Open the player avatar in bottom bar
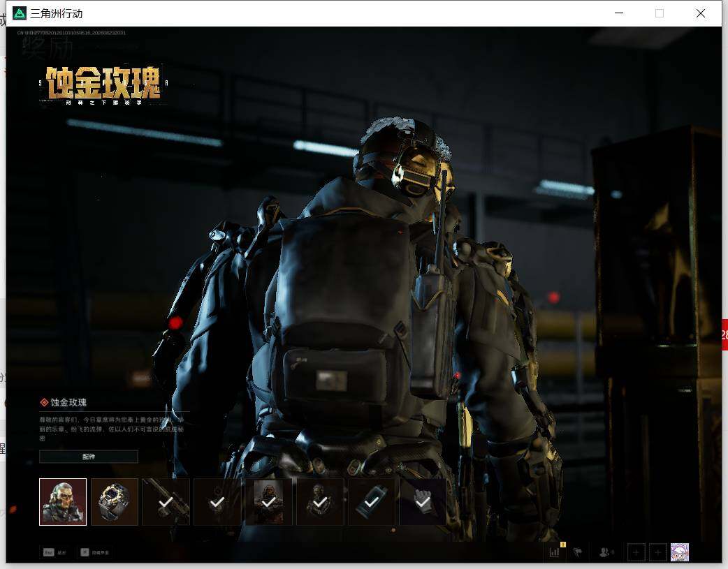Image resolution: width=728 pixels, height=569 pixels. click(x=680, y=552)
